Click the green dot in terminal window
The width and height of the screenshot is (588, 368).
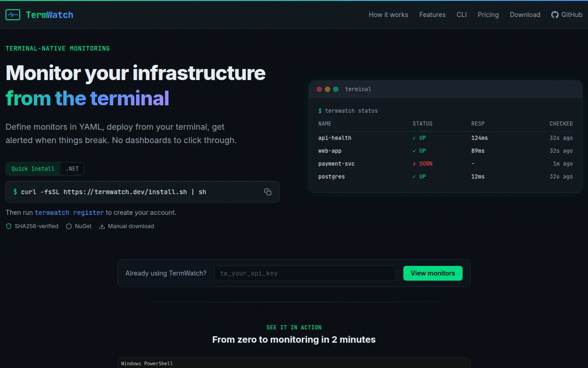(x=336, y=89)
